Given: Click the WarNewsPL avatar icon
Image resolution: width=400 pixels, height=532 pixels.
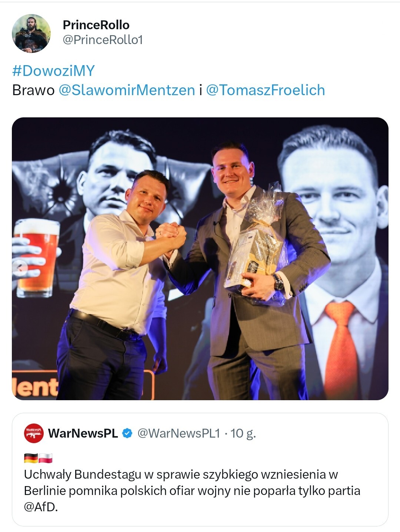Looking at the screenshot, I should tap(34, 433).
